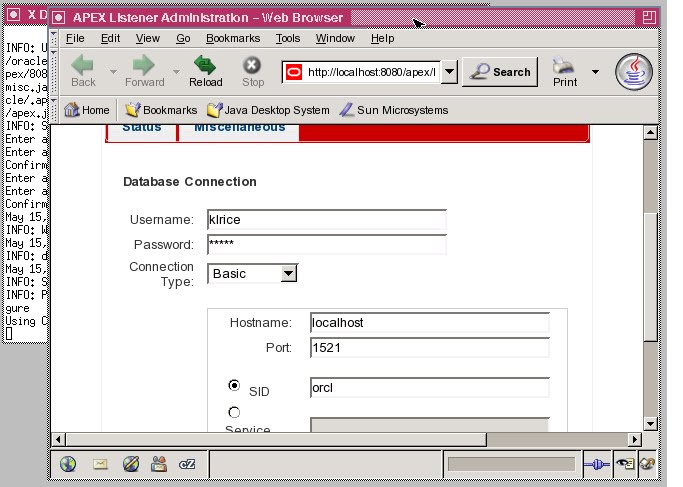The width and height of the screenshot is (683, 487).
Task: Open the View menu
Action: (x=148, y=38)
